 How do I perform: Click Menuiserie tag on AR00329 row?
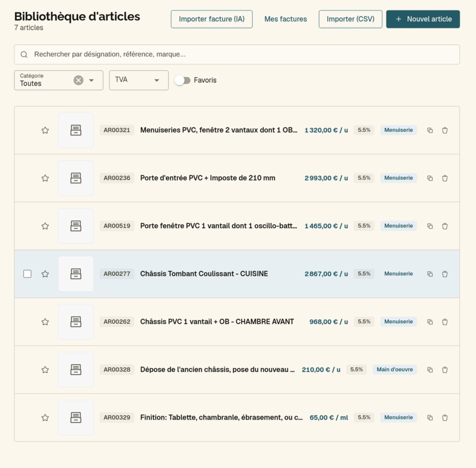point(399,418)
